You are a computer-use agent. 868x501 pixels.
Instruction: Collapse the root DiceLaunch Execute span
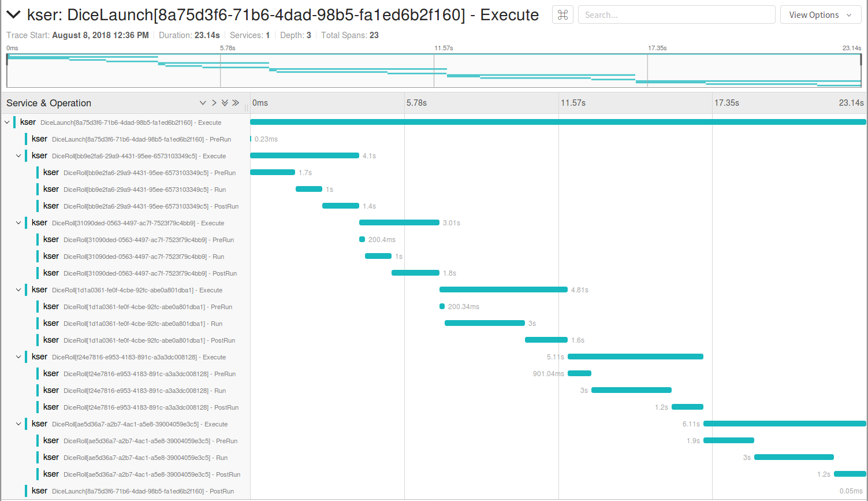7,123
